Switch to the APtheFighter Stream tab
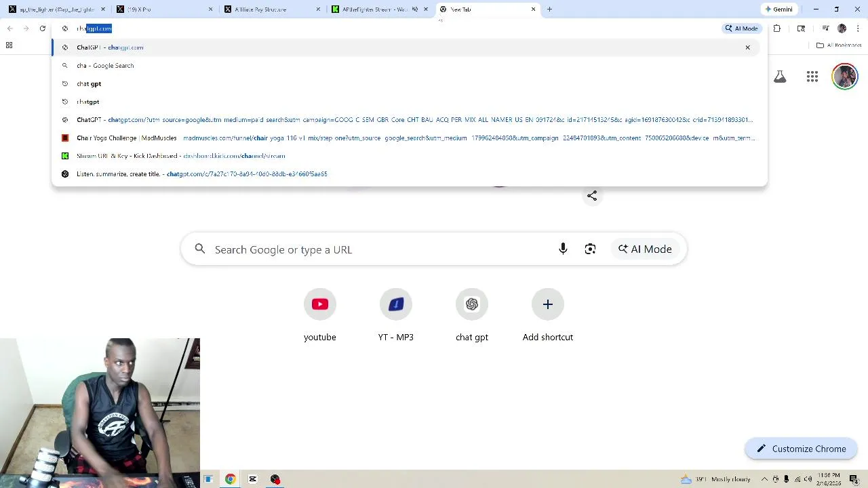This screenshot has width=868, height=488. (x=380, y=9)
